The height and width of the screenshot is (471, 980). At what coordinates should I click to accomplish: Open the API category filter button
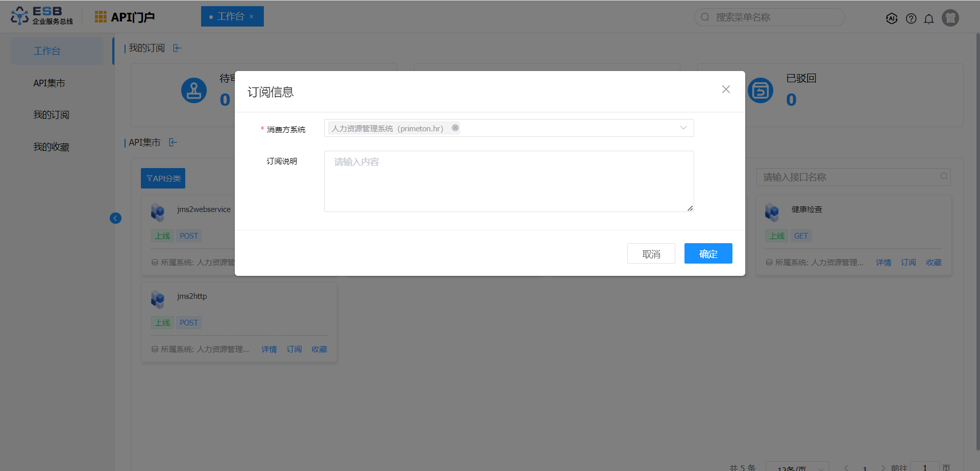tap(163, 178)
